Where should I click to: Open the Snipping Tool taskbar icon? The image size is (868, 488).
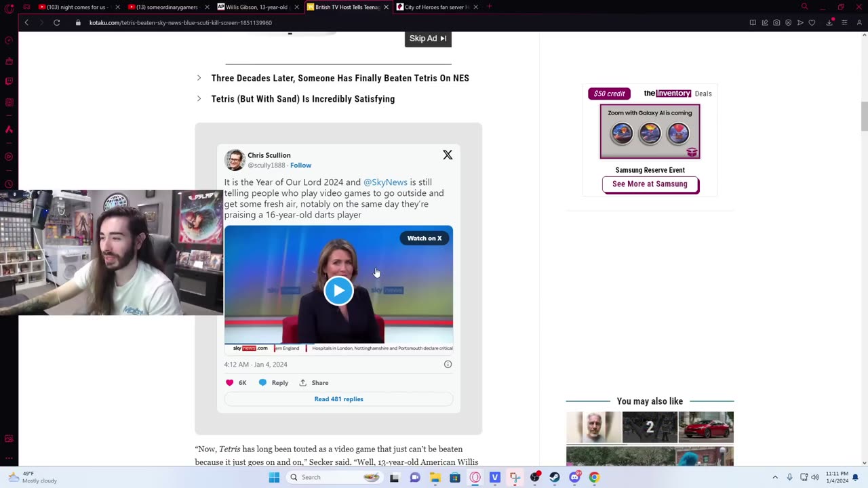click(x=515, y=477)
